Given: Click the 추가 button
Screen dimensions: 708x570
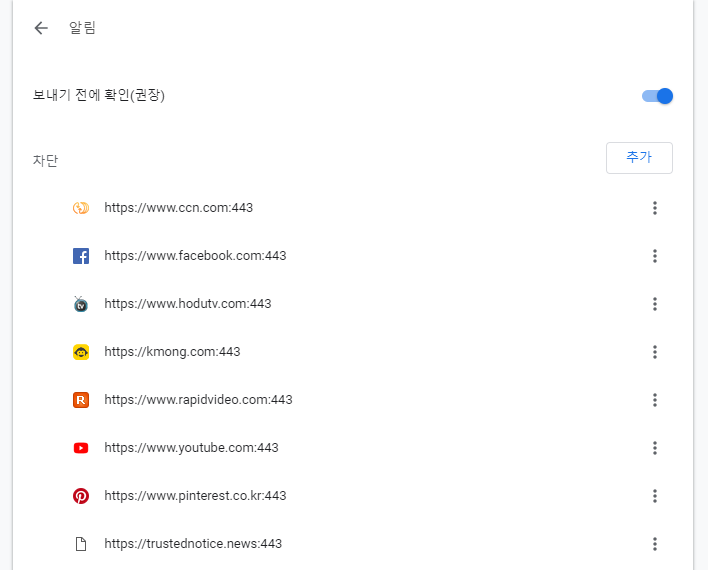Looking at the screenshot, I should [639, 158].
